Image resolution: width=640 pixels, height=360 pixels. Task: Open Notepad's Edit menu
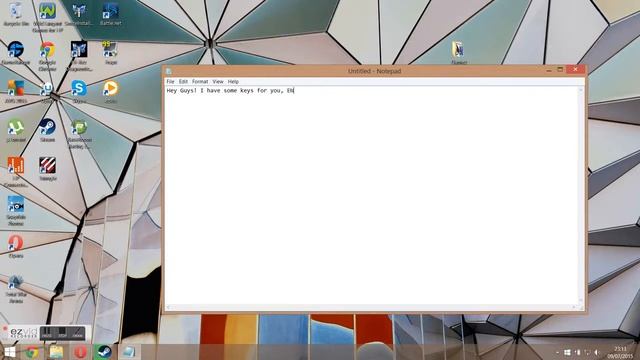point(183,82)
